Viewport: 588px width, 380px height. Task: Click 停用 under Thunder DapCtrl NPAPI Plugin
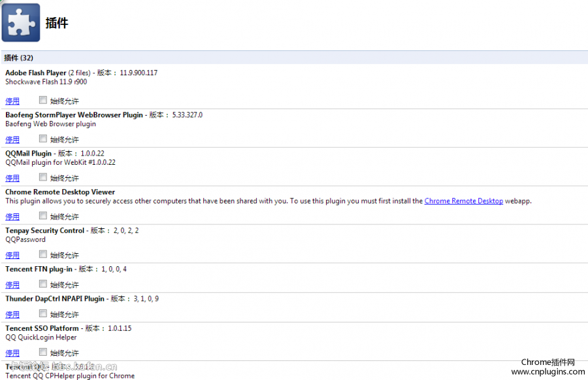(x=12, y=315)
